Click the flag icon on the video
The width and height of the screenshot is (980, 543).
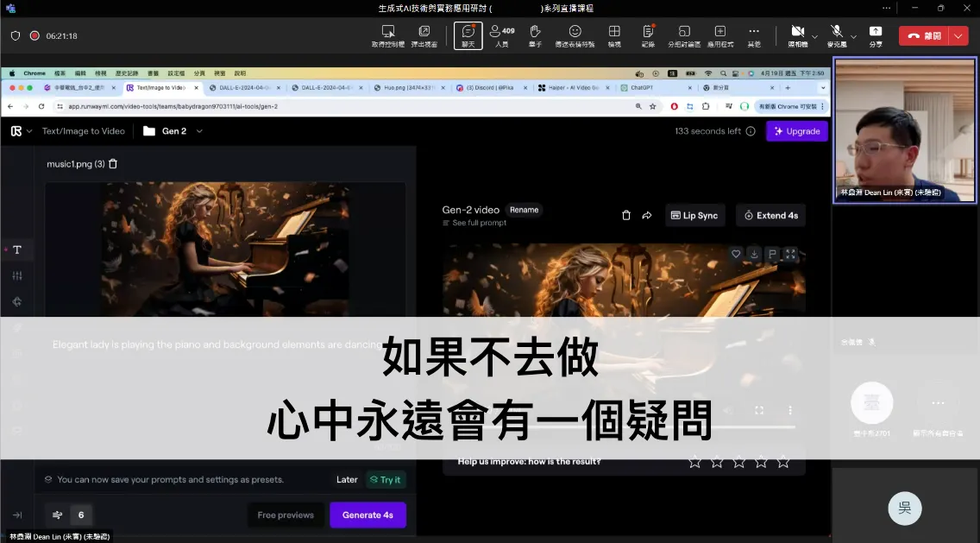click(772, 254)
